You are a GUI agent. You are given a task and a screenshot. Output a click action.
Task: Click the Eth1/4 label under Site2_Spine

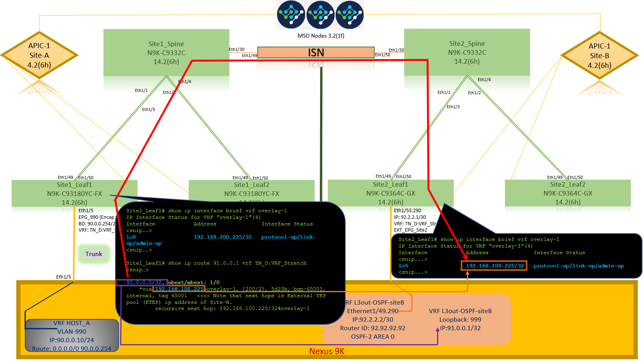[x=484, y=80]
